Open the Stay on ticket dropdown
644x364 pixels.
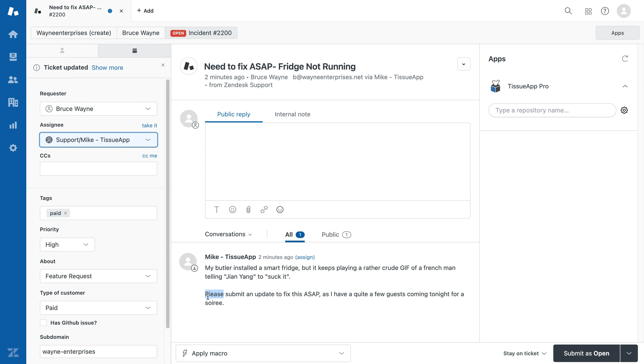coord(525,353)
